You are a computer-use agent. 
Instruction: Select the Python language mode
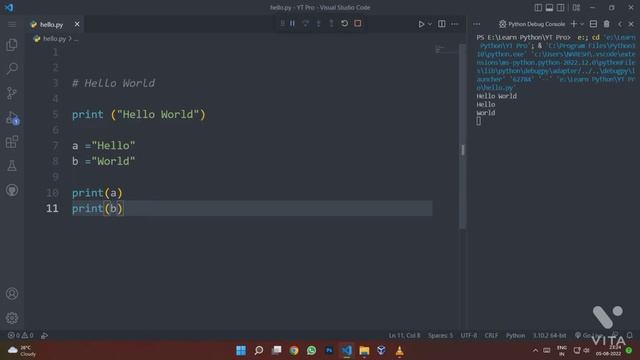click(516, 335)
